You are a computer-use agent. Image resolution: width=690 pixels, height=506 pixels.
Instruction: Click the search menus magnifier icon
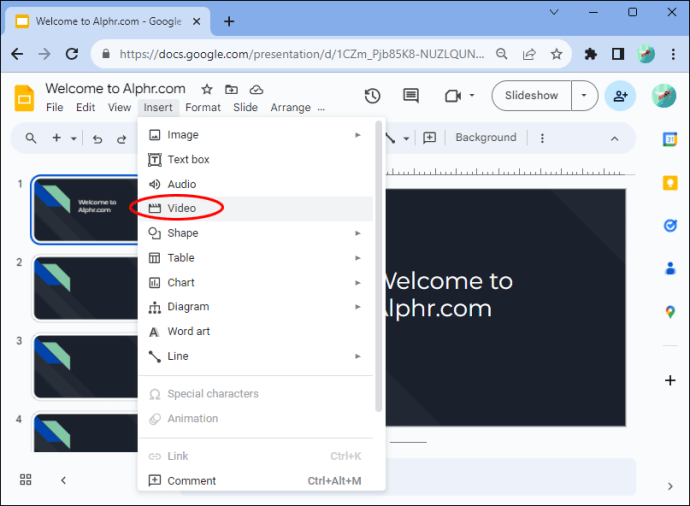click(x=31, y=138)
